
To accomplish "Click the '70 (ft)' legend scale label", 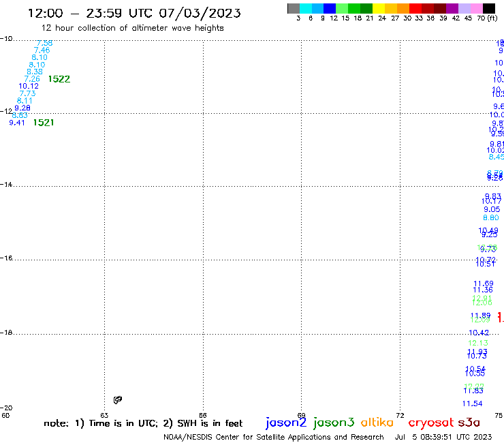I will (487, 18).
